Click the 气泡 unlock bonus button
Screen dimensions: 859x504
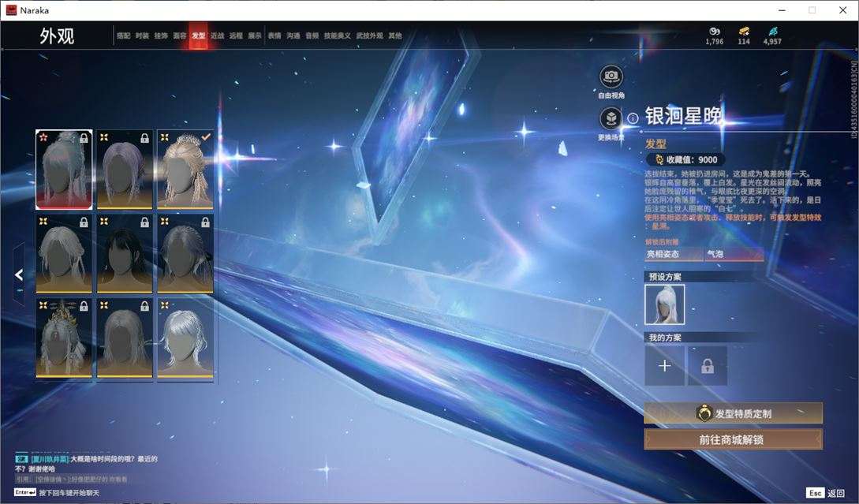[x=734, y=254]
